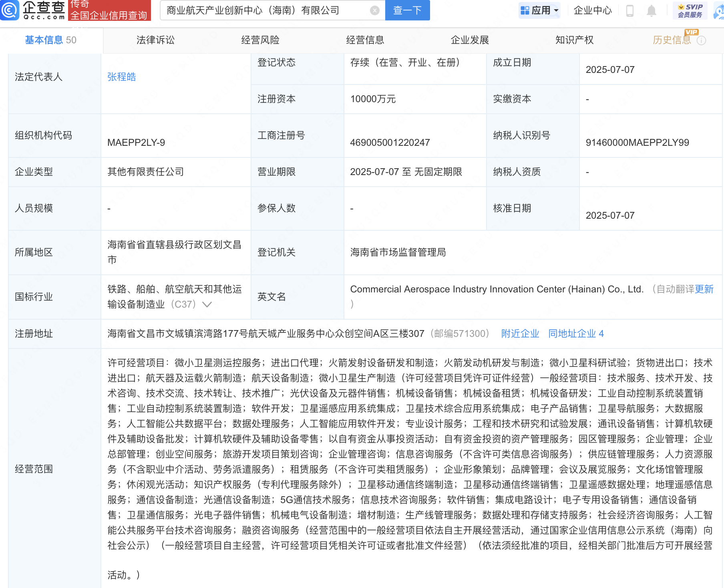Open the mobile app phone icon
The image size is (724, 588).
click(629, 11)
